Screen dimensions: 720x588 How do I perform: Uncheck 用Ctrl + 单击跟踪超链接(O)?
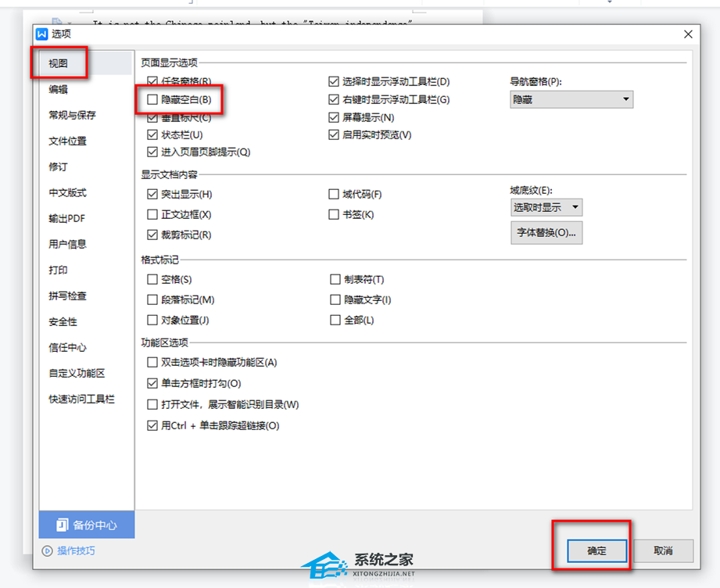pos(152,425)
